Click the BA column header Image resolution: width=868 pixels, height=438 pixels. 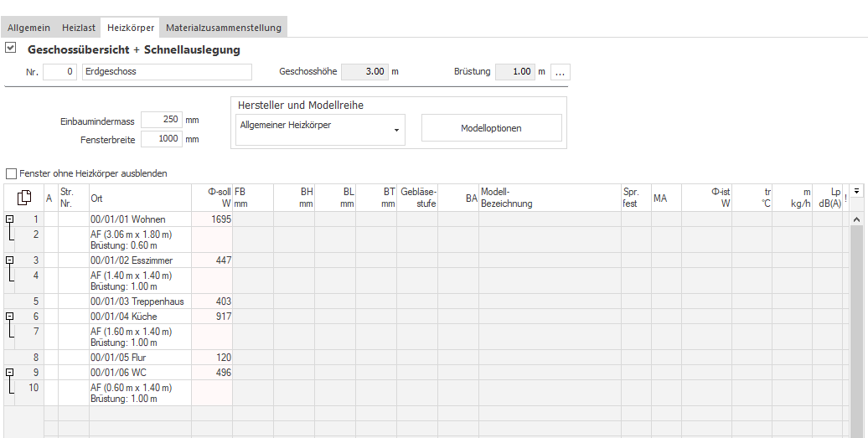coord(458,198)
